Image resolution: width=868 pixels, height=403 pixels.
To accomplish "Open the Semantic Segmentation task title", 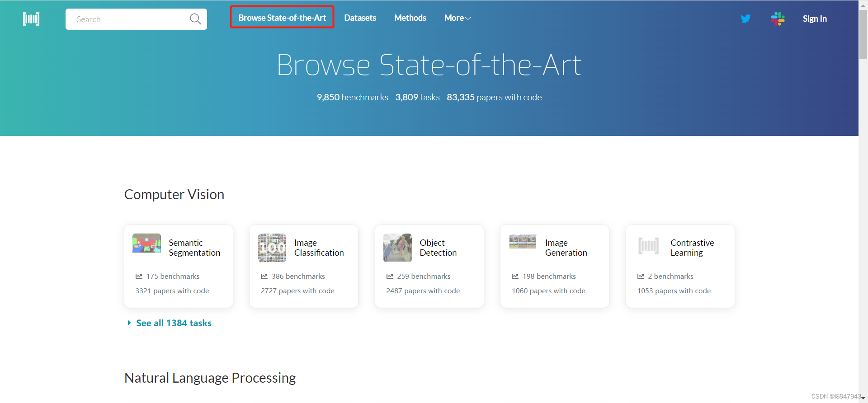I will click(194, 248).
